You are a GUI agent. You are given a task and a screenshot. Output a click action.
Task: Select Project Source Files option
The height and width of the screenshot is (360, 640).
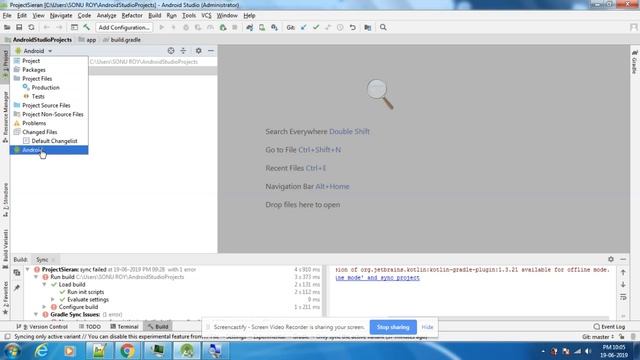[x=49, y=105]
